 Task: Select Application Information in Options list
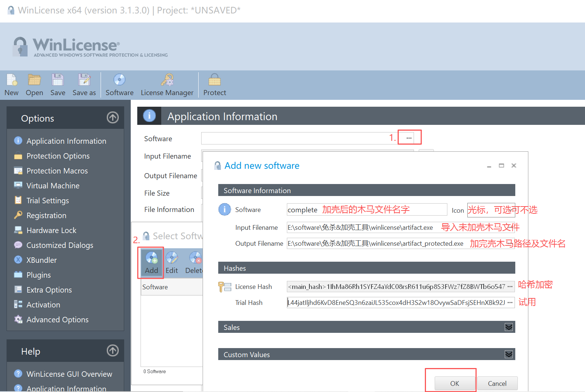(x=66, y=141)
